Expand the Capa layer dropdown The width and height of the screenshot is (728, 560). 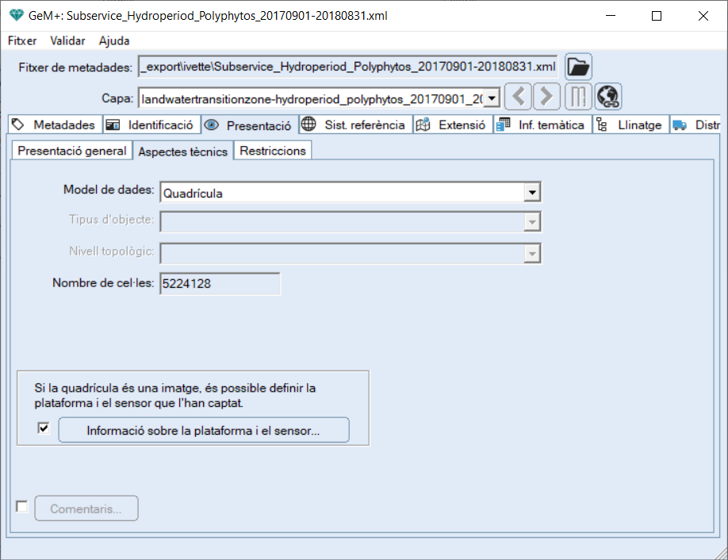click(x=492, y=98)
